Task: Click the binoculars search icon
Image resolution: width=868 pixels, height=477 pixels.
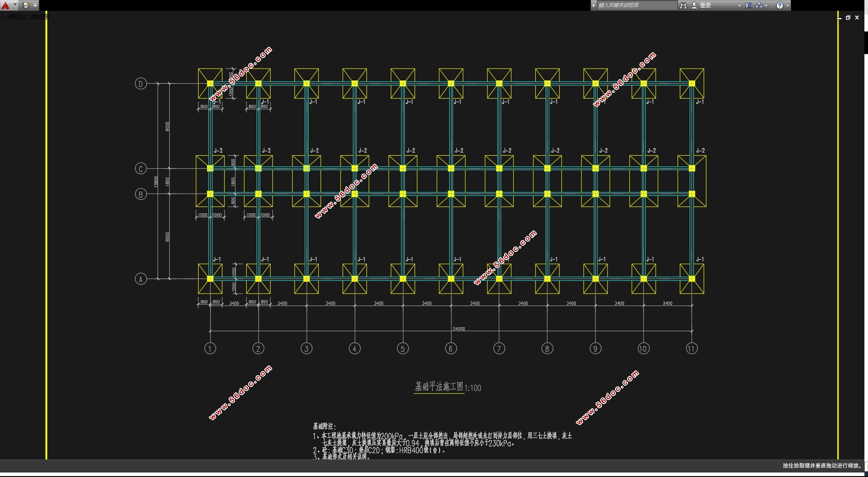Action: coord(683,5)
